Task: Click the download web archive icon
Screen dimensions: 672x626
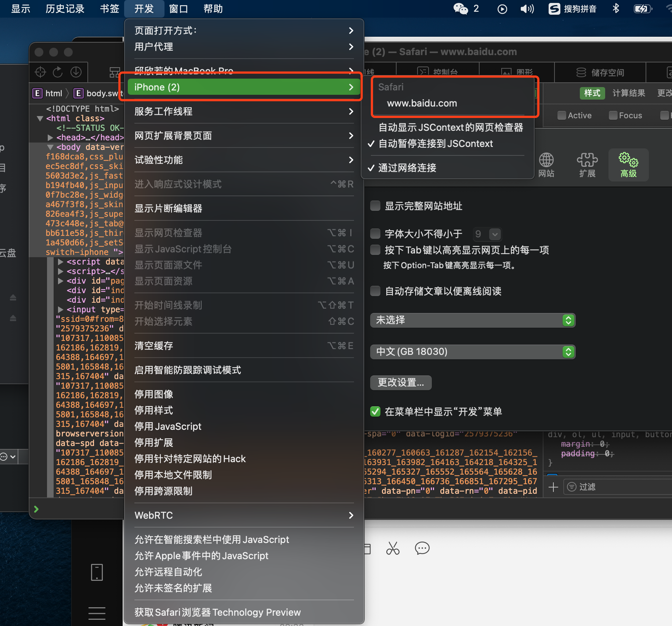Action: point(76,72)
